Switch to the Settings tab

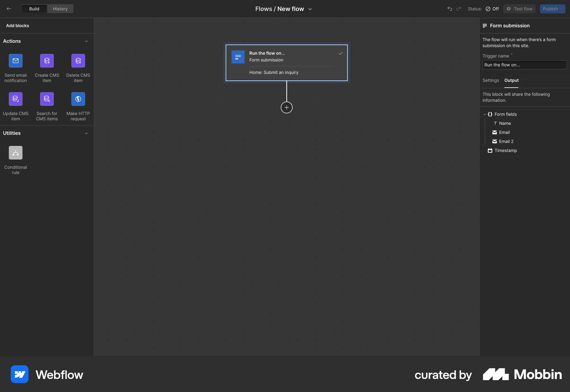490,80
